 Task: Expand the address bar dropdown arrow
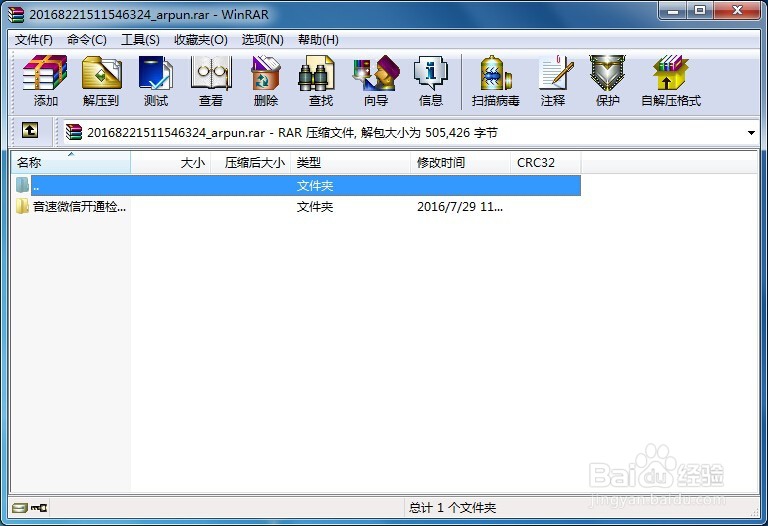(751, 133)
